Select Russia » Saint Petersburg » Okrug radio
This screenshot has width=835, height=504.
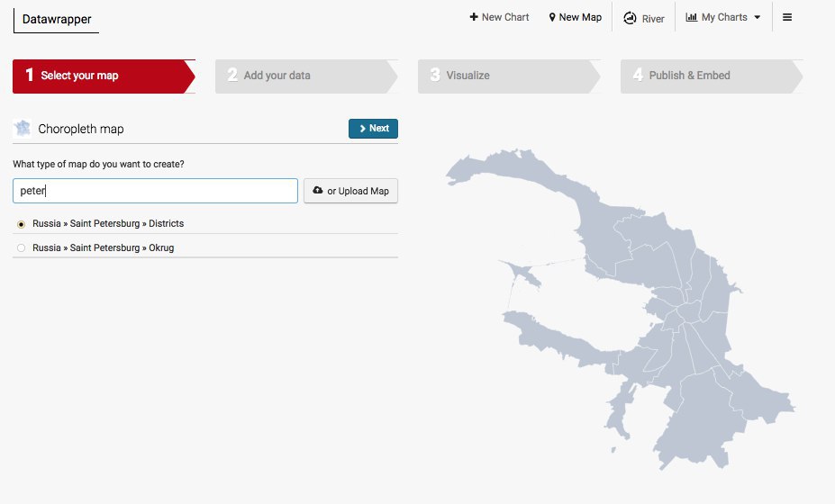pos(22,248)
